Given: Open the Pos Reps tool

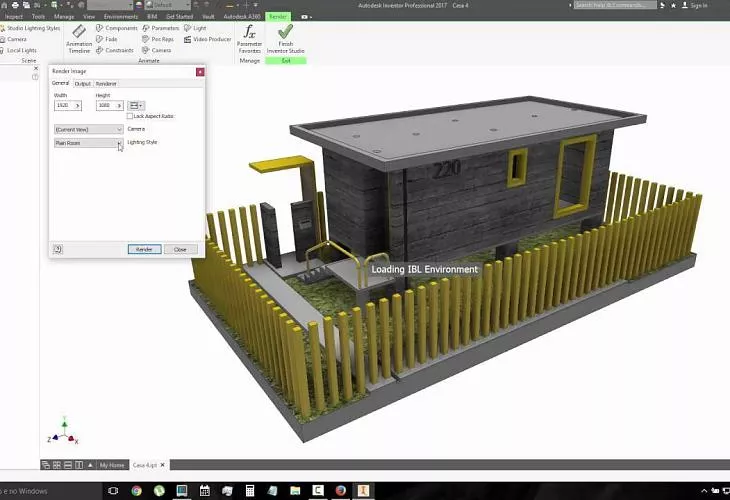Looking at the screenshot, I should (x=160, y=39).
